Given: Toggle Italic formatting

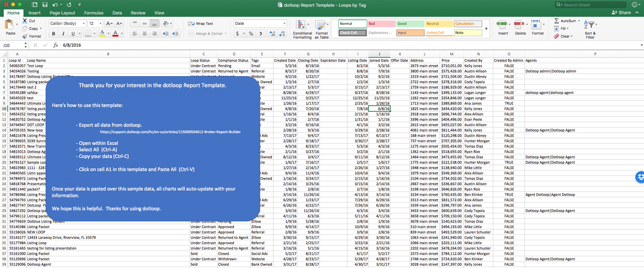Looking at the screenshot, I should [x=63, y=33].
